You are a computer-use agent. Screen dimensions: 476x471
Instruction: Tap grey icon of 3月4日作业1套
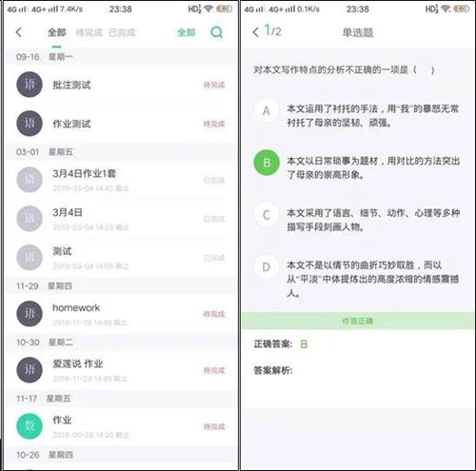(30, 180)
